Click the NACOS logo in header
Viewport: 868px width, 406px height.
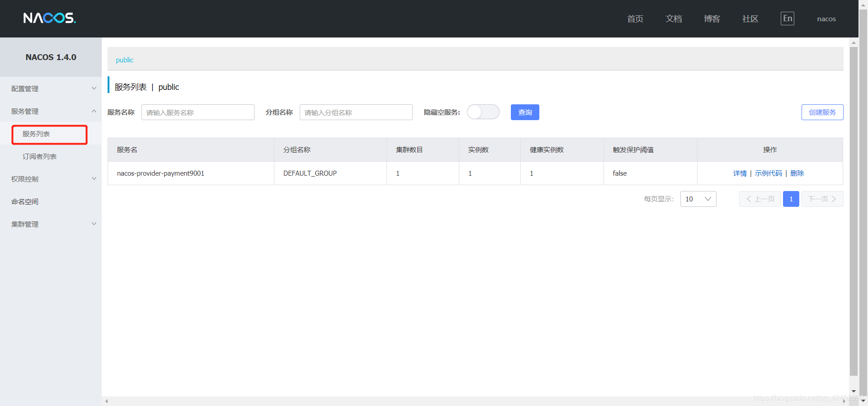tap(49, 18)
